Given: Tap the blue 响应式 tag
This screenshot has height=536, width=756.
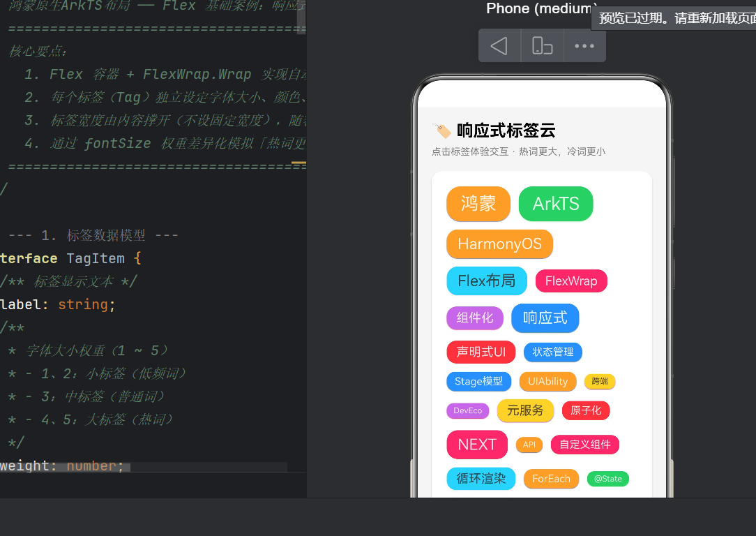Looking at the screenshot, I should (545, 318).
